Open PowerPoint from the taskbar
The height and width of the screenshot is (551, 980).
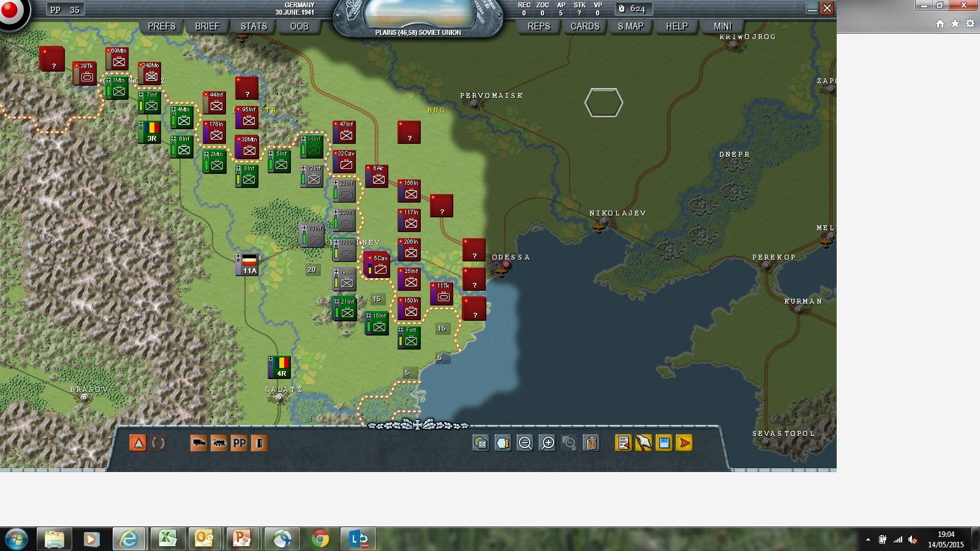pos(243,539)
